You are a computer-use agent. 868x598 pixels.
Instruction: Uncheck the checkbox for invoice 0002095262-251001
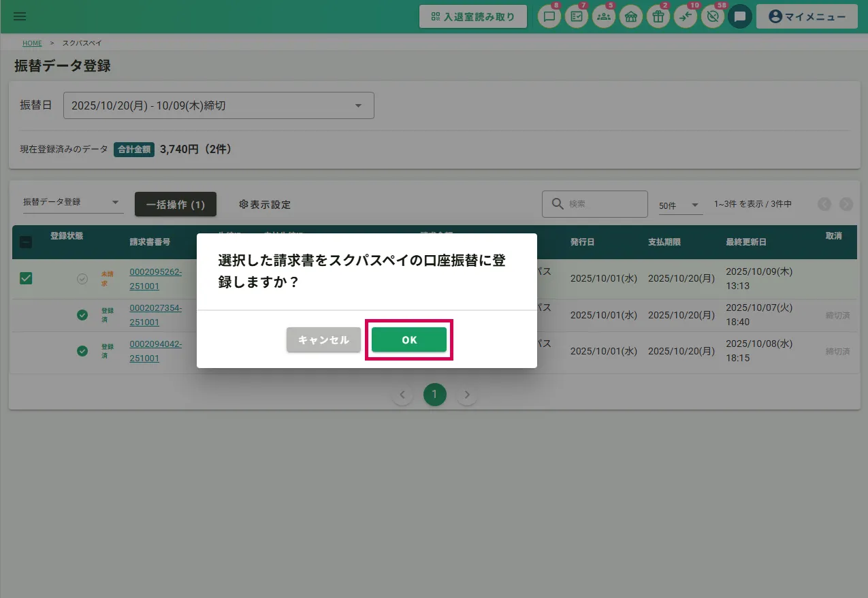pos(26,278)
